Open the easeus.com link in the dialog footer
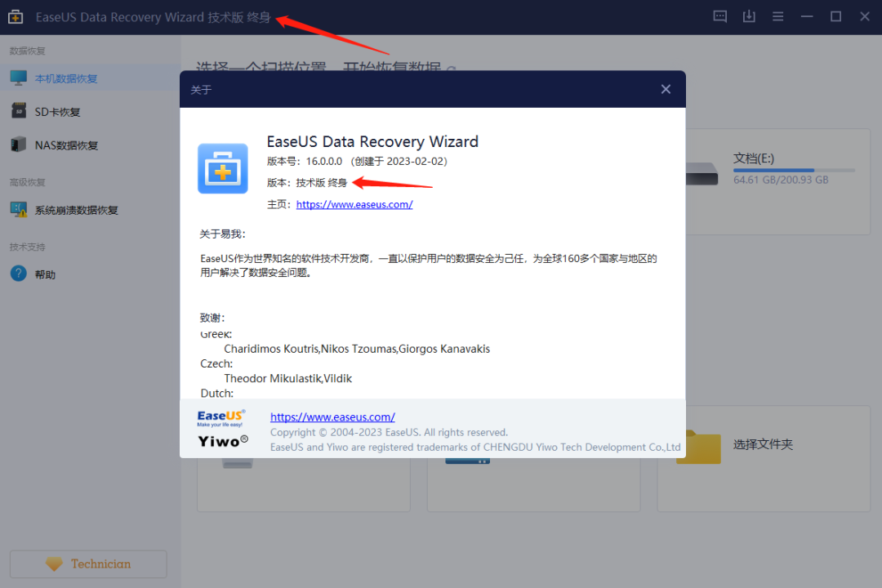 (332, 417)
